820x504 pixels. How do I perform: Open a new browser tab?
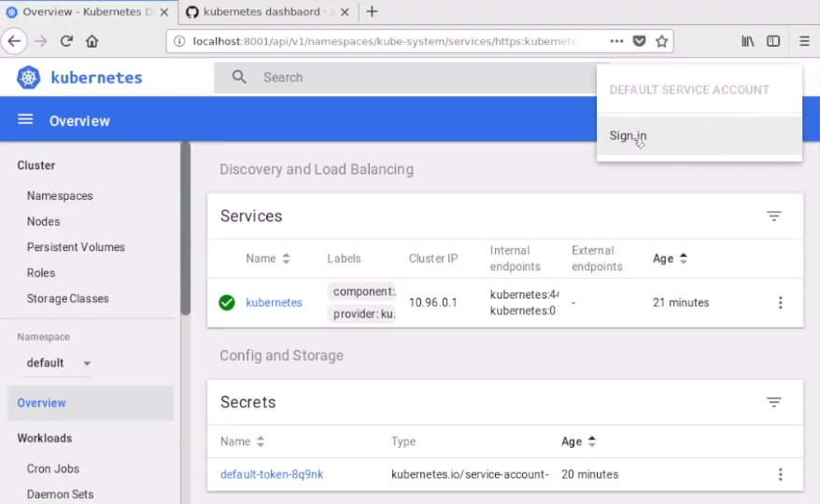click(x=372, y=11)
